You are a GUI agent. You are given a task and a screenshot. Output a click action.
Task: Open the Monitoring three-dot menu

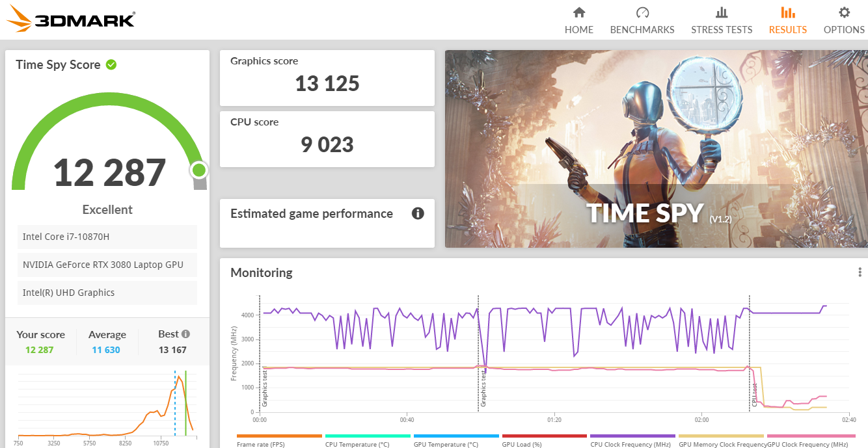[x=860, y=272]
